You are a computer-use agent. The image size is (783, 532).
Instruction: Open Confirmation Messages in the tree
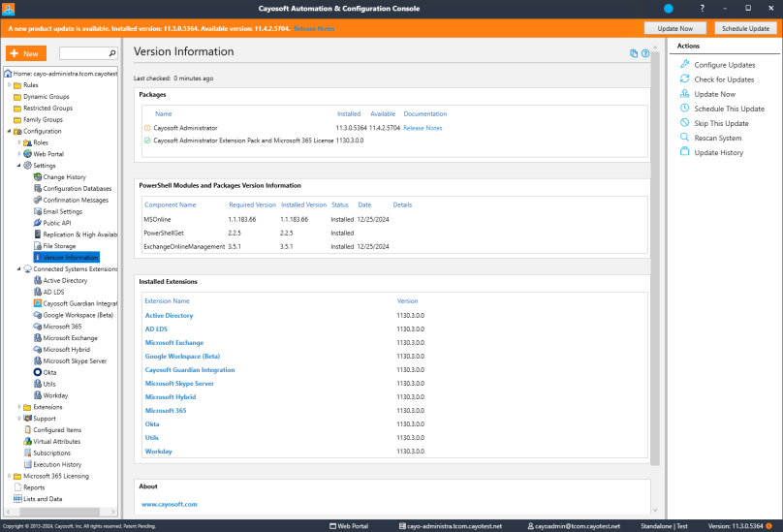(76, 200)
